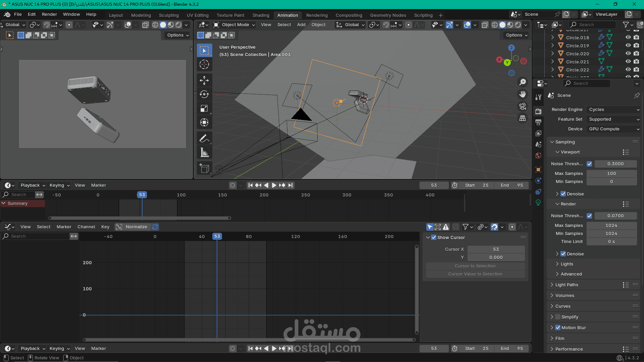Select the Move tool in viewport toolbar
The height and width of the screenshot is (362, 644).
[204, 80]
